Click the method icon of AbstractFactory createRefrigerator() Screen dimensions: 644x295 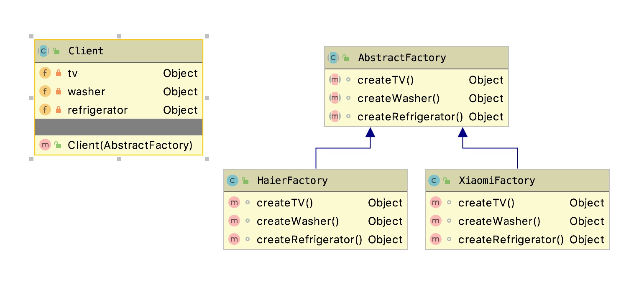pyautogui.click(x=335, y=117)
